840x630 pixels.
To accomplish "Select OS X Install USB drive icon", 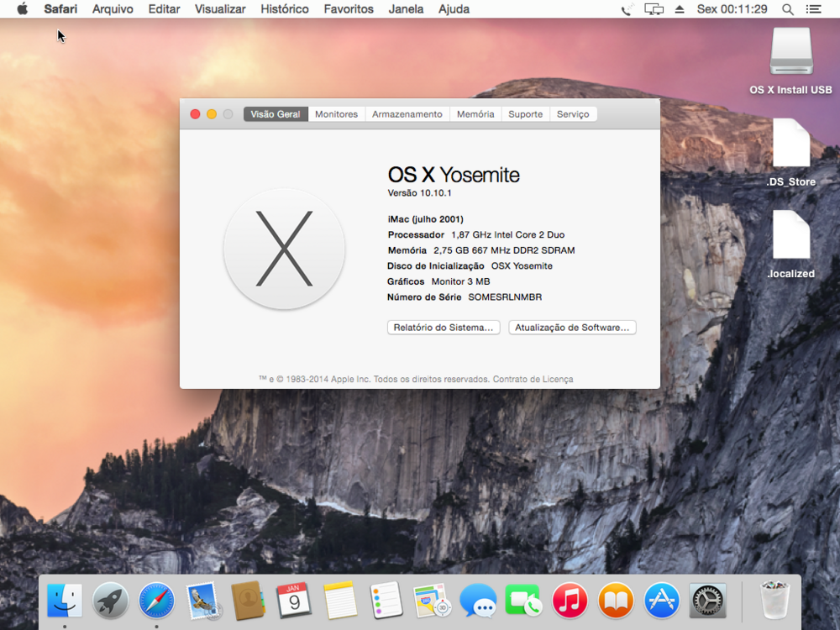I will tap(791, 51).
